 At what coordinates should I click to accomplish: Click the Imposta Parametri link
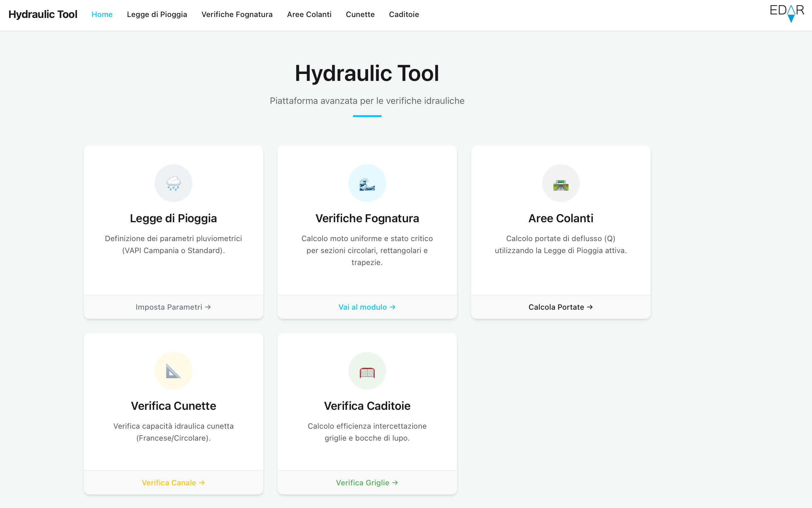click(174, 307)
